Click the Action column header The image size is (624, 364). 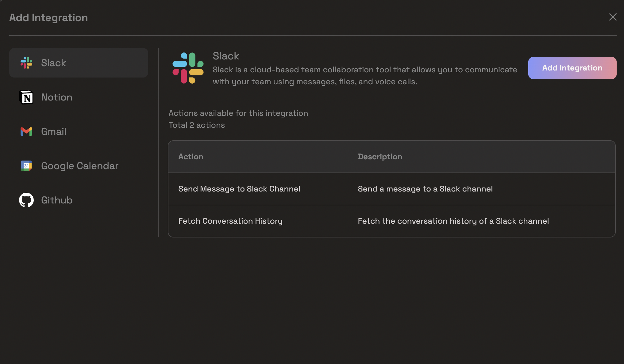(191, 157)
